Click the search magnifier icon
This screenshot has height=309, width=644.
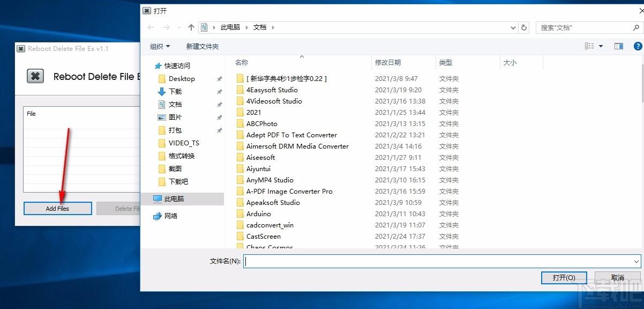(636, 27)
